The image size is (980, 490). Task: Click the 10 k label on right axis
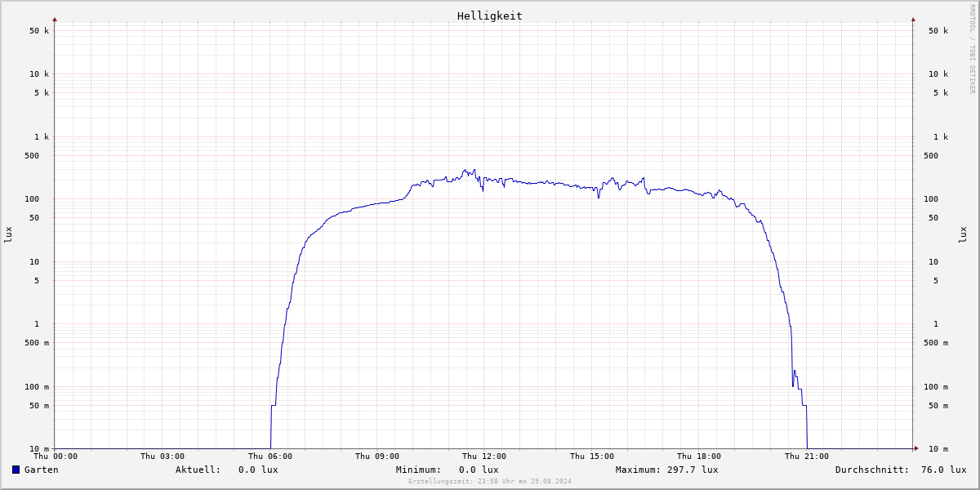(x=938, y=74)
